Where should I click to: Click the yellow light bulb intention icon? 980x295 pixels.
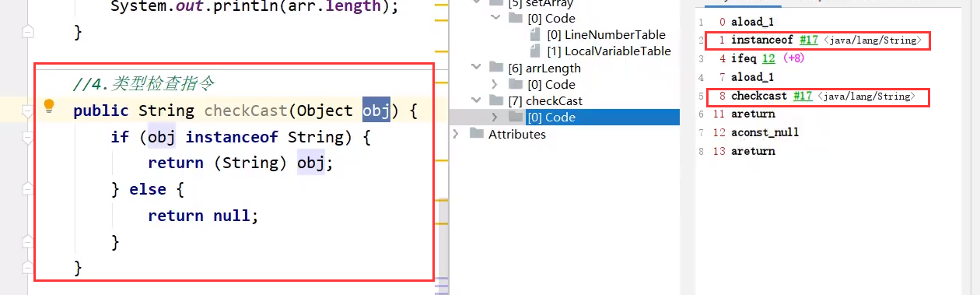[49, 106]
